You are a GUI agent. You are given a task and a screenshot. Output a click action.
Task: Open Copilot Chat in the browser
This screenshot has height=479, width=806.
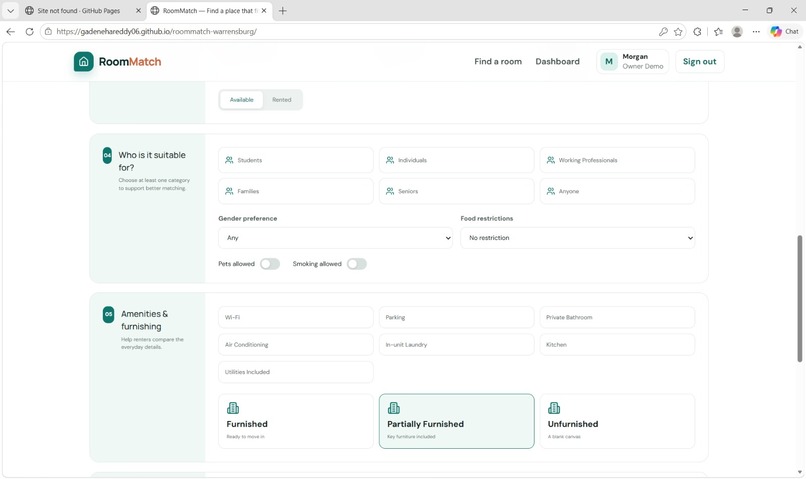coord(784,31)
